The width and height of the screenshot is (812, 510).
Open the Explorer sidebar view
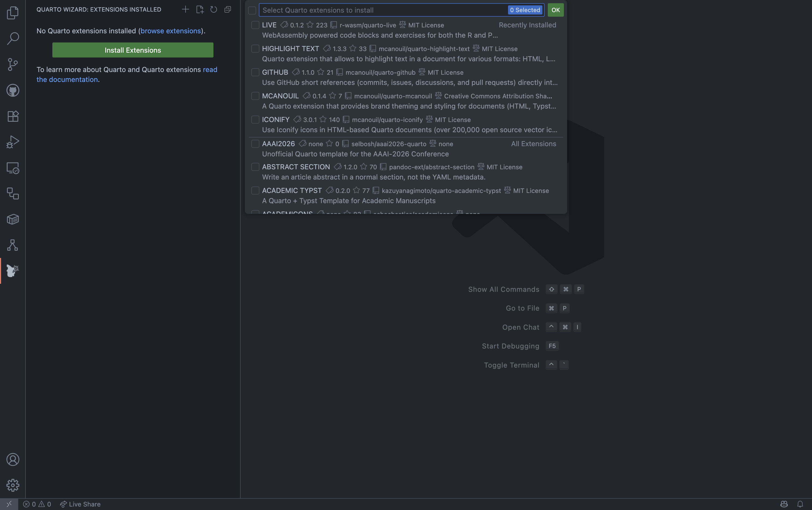click(x=13, y=12)
